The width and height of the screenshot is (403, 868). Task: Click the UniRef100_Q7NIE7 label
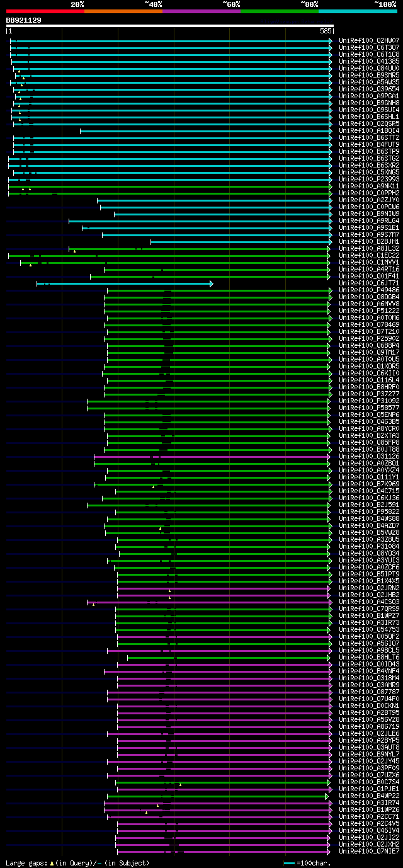click(369, 851)
